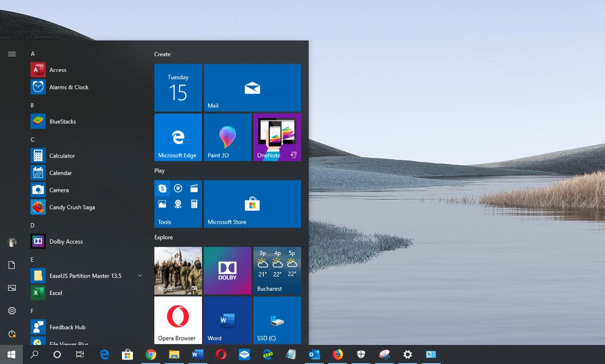Expand the Start menu hamburger navigation
Screen dimensions: 605x364
point(12,54)
